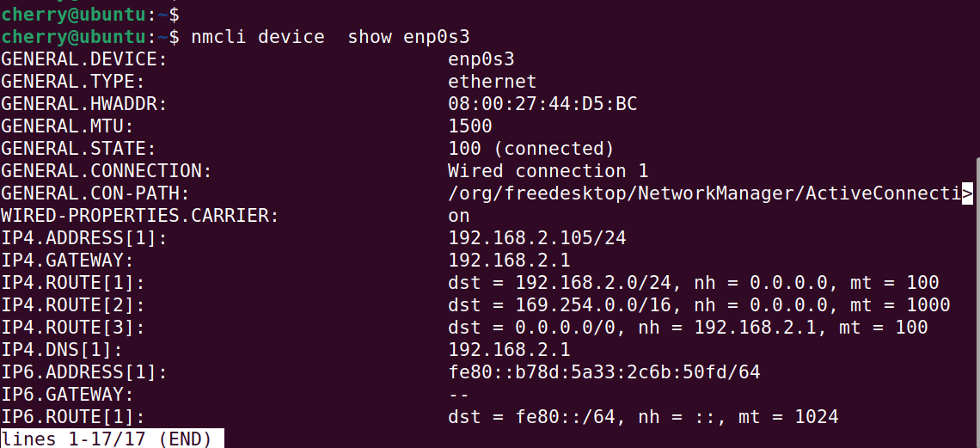Viewport: 980px width, 448px height.
Task: Click the MAC address 08:00:27:44:D5:BC
Action: (x=542, y=104)
